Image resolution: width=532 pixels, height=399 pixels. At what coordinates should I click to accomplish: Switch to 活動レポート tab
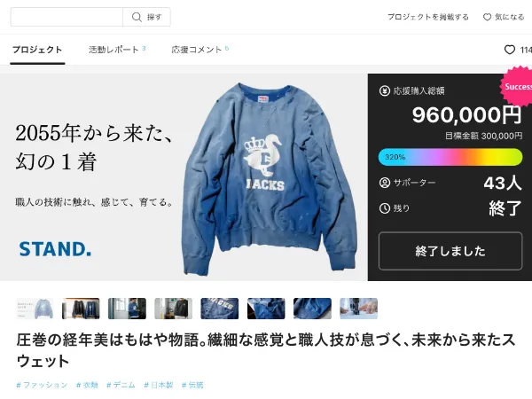(x=117, y=50)
